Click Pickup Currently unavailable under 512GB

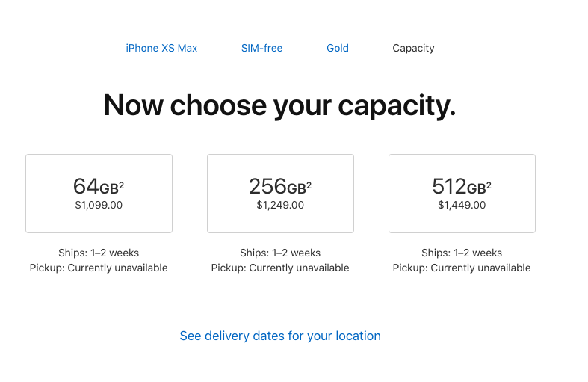(462, 268)
